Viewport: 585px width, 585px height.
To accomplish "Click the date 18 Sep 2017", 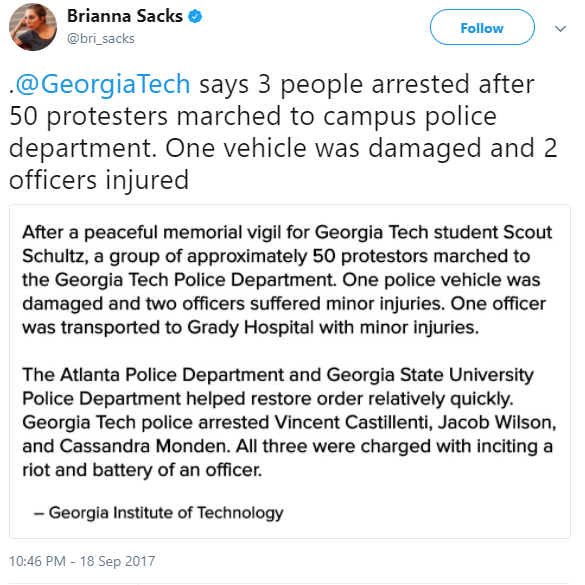I will pos(118,561).
